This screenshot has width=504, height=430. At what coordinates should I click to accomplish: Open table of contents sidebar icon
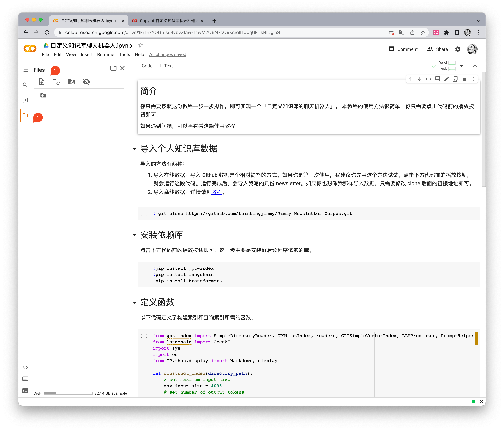[x=25, y=70]
